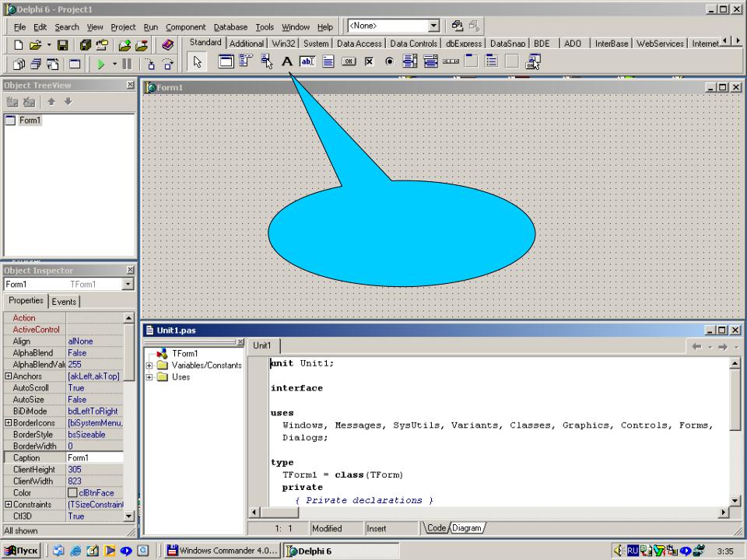Click the RU language tray indicator
747x560 pixels.
[x=632, y=551]
